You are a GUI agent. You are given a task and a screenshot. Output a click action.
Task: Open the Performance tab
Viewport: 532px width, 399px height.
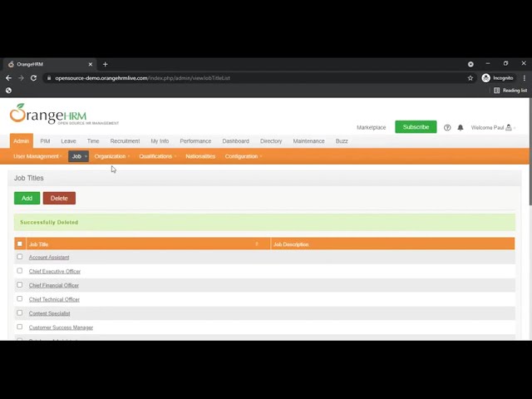pos(195,141)
